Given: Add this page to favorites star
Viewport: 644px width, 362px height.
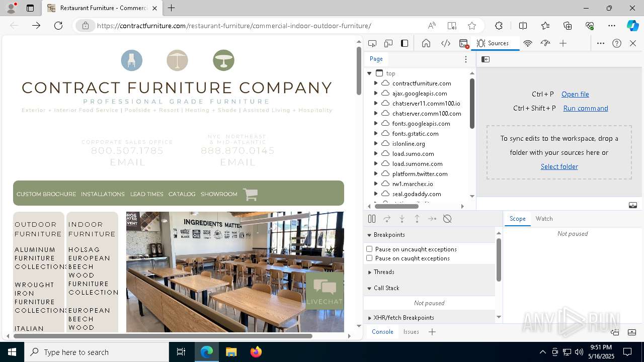Looking at the screenshot, I should (x=472, y=26).
